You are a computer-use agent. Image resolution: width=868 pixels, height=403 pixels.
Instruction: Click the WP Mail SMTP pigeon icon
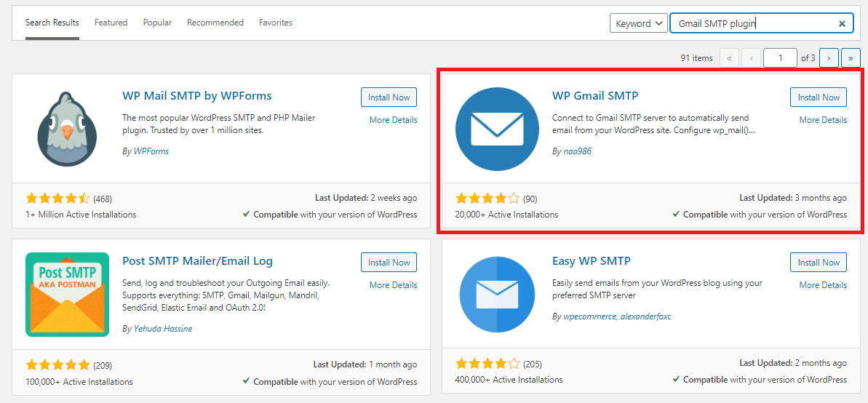pyautogui.click(x=68, y=129)
